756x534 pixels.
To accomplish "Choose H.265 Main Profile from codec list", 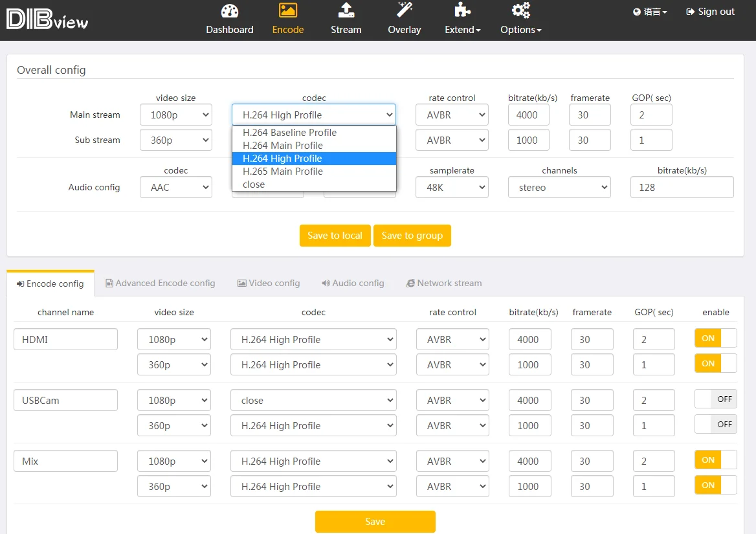I will coord(314,172).
